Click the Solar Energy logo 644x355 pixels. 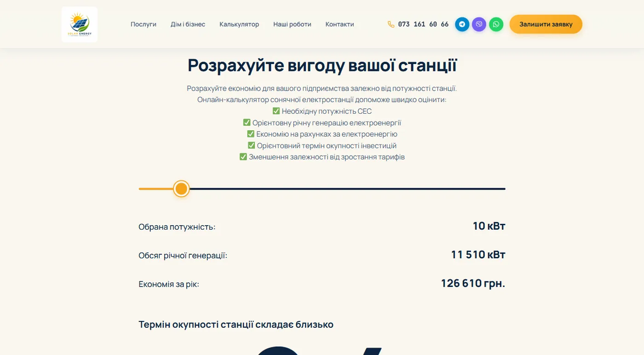[x=80, y=24]
